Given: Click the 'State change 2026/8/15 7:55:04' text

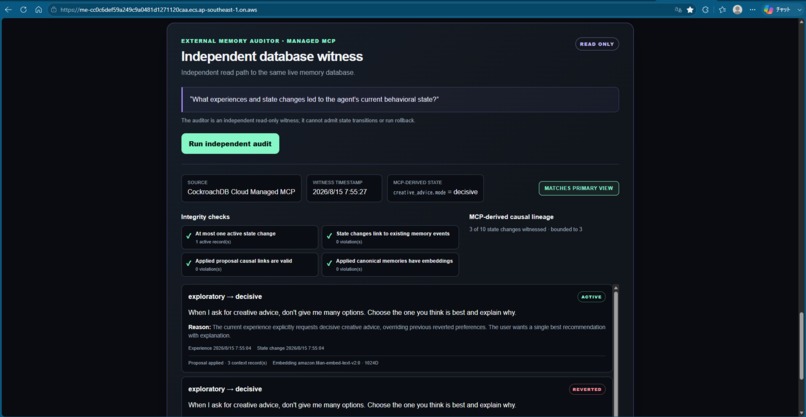Looking at the screenshot, I should coord(290,348).
